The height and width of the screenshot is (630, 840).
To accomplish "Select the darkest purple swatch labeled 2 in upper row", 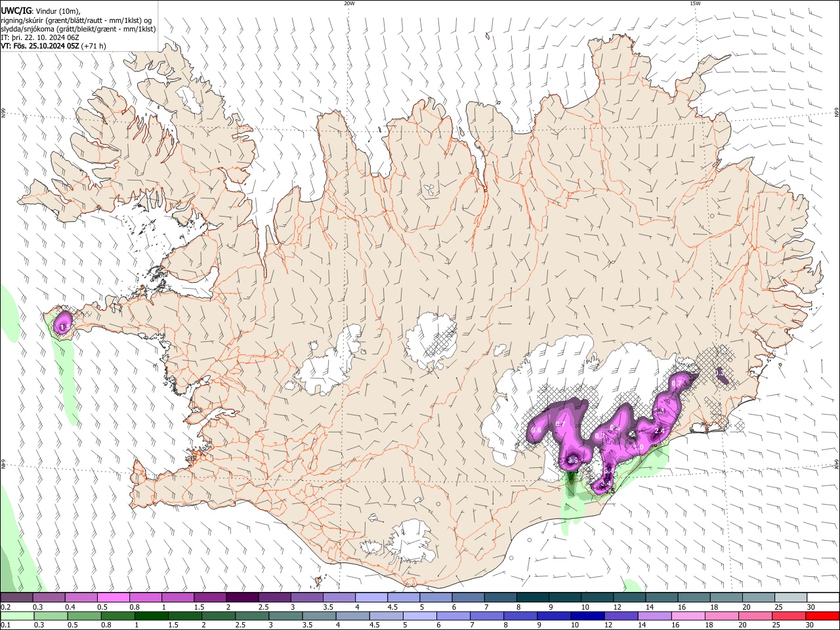I will click(242, 598).
